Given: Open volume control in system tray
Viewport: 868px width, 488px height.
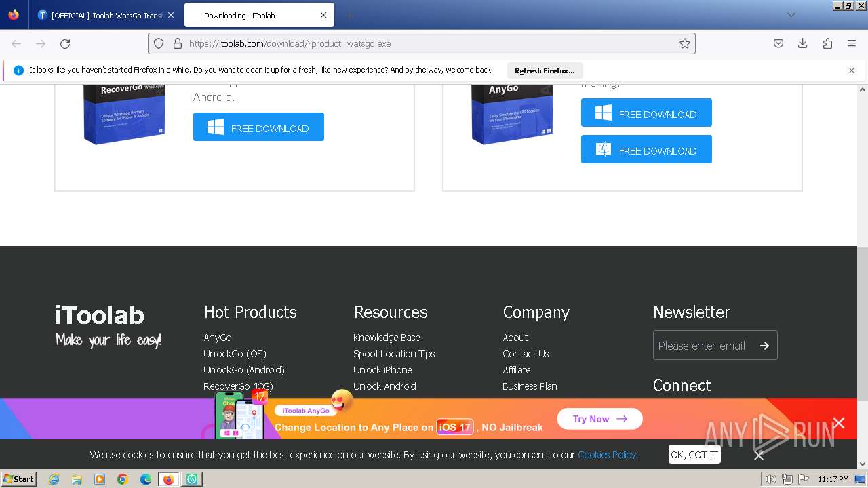Looking at the screenshot, I should point(770,479).
